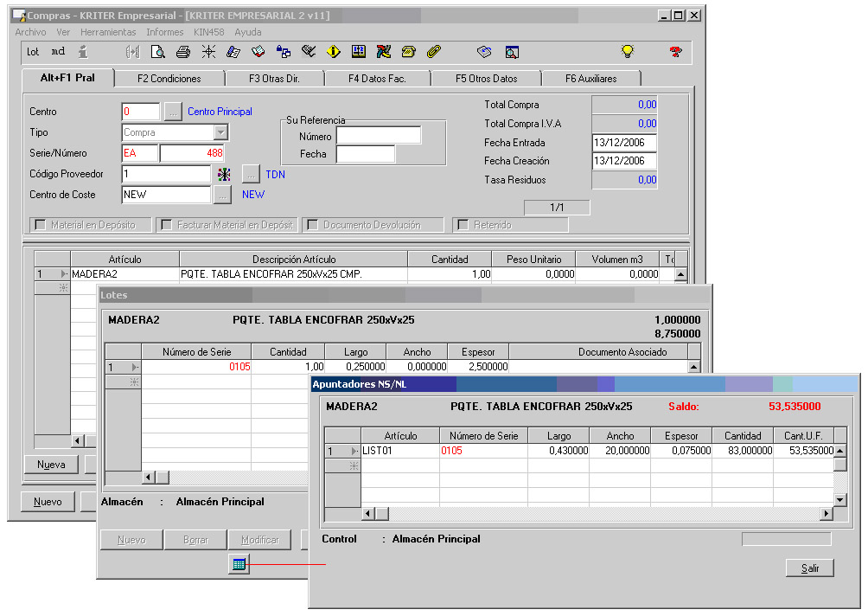Click the printer icon in the toolbar
Screen dimensions: 868x616
(x=183, y=52)
